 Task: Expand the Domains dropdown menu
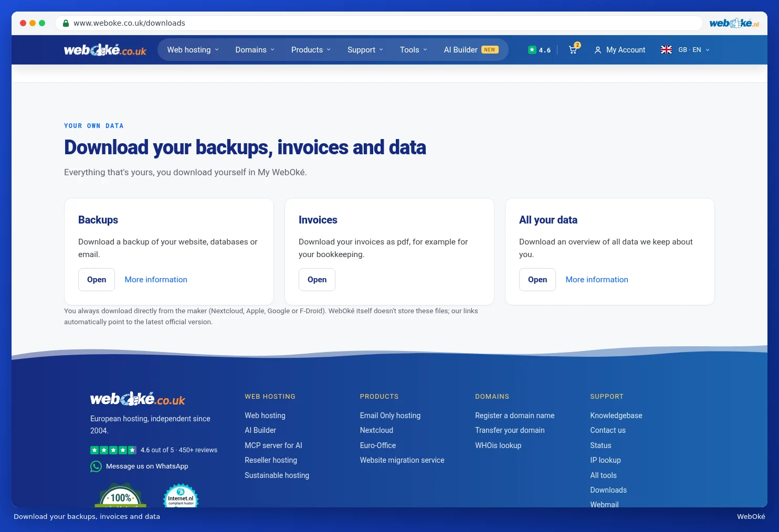[x=255, y=50]
